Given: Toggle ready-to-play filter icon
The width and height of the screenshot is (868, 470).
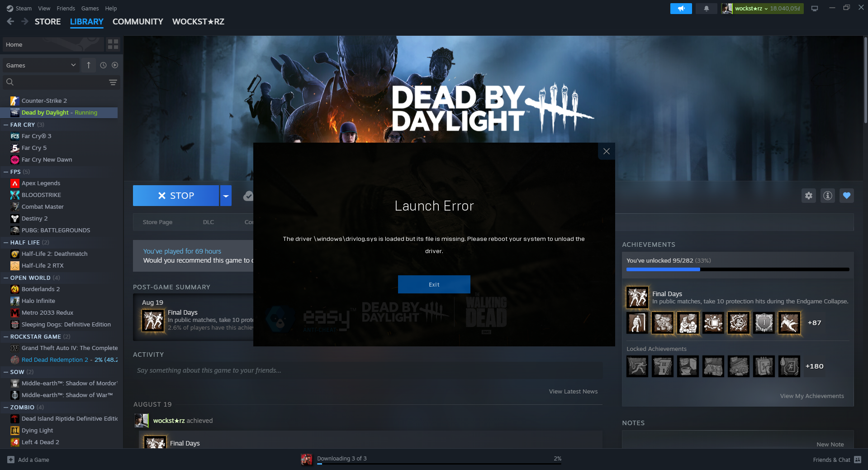Looking at the screenshot, I should point(115,65).
